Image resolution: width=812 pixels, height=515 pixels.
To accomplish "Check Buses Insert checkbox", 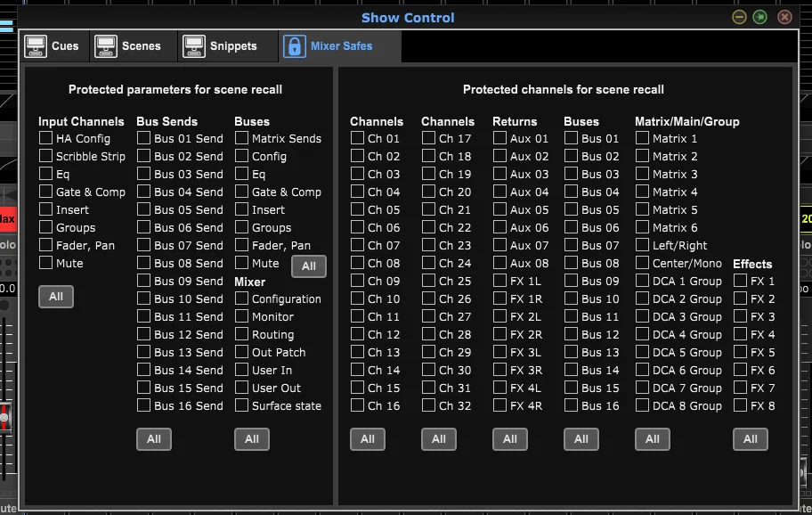I will pyautogui.click(x=241, y=209).
